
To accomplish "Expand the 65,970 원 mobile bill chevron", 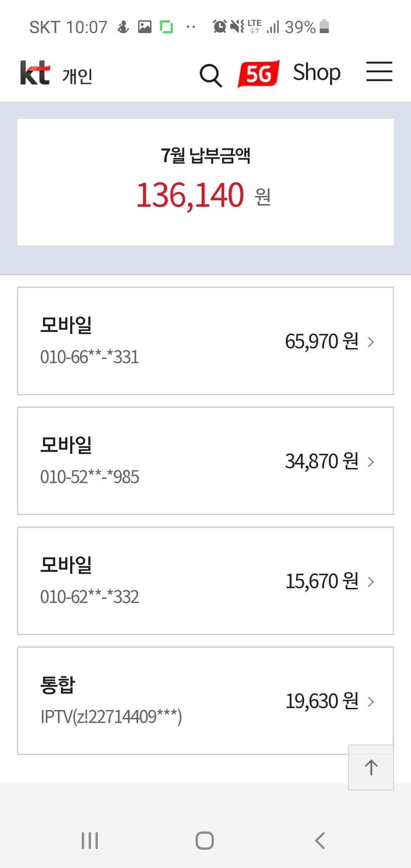I will pyautogui.click(x=371, y=342).
